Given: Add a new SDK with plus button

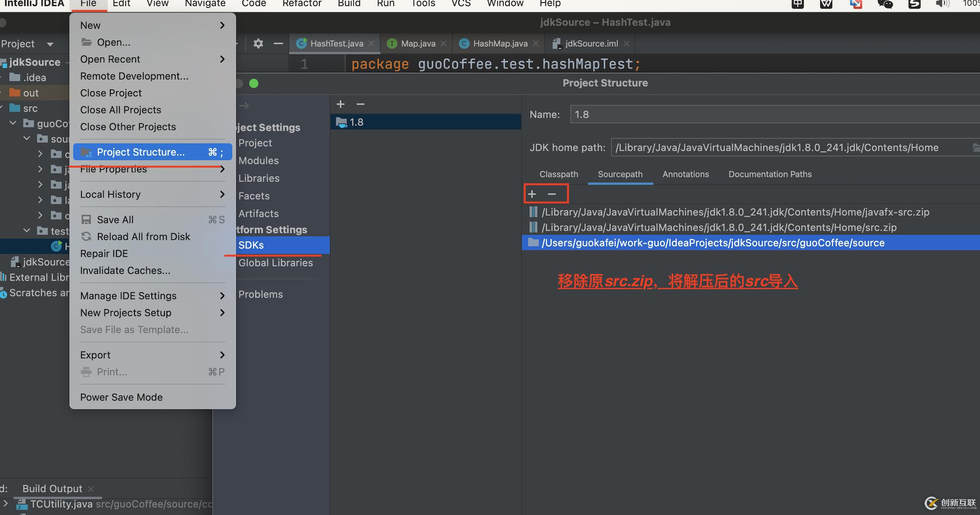Looking at the screenshot, I should point(340,104).
